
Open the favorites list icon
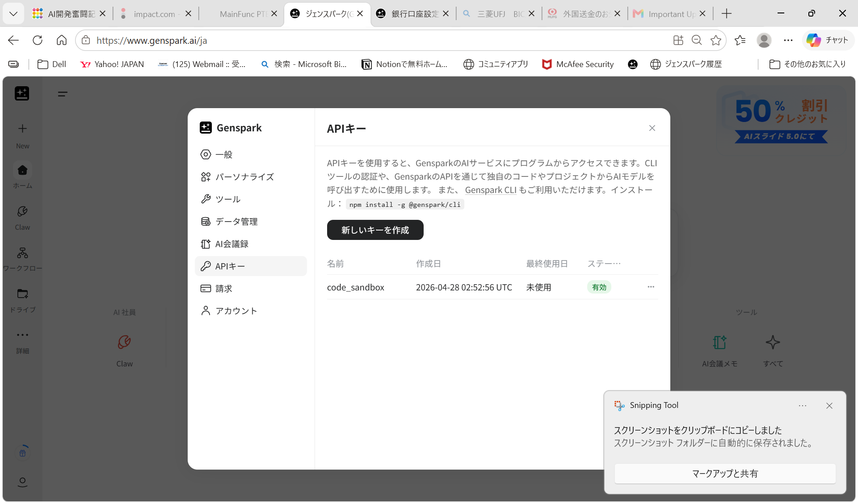coord(740,40)
